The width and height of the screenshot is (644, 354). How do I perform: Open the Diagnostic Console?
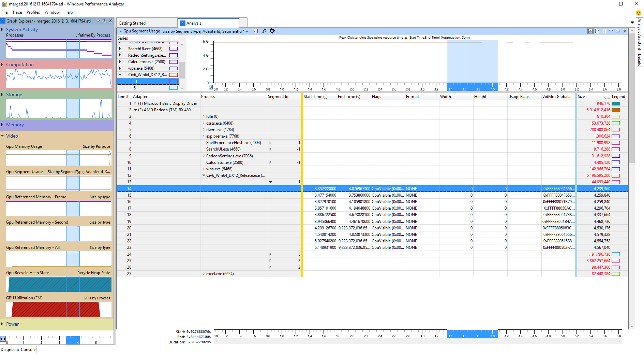[x=18, y=350]
